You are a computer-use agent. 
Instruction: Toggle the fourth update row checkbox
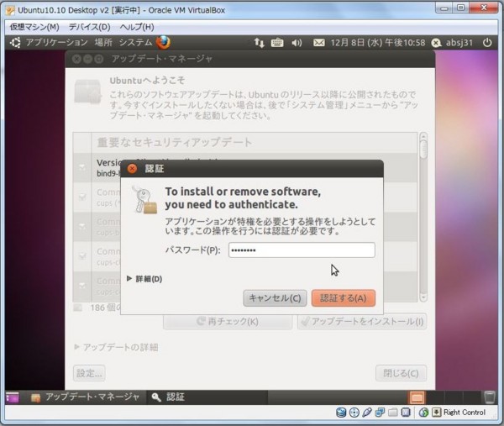82,256
